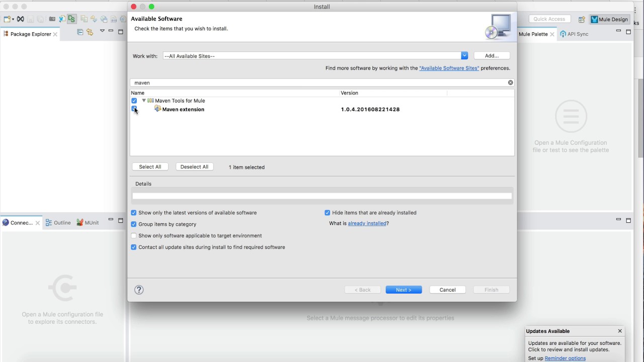Click the Help question mark icon
This screenshot has height=362, width=644.
[139, 290]
